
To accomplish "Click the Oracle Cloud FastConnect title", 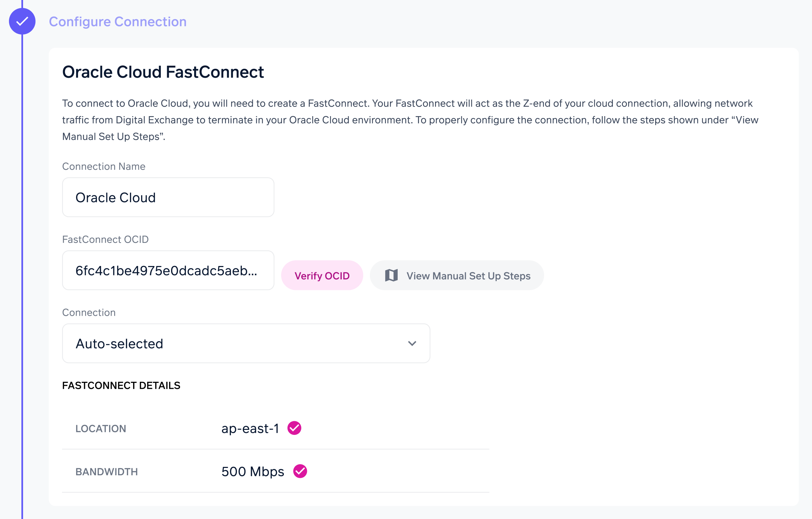I will (x=163, y=72).
